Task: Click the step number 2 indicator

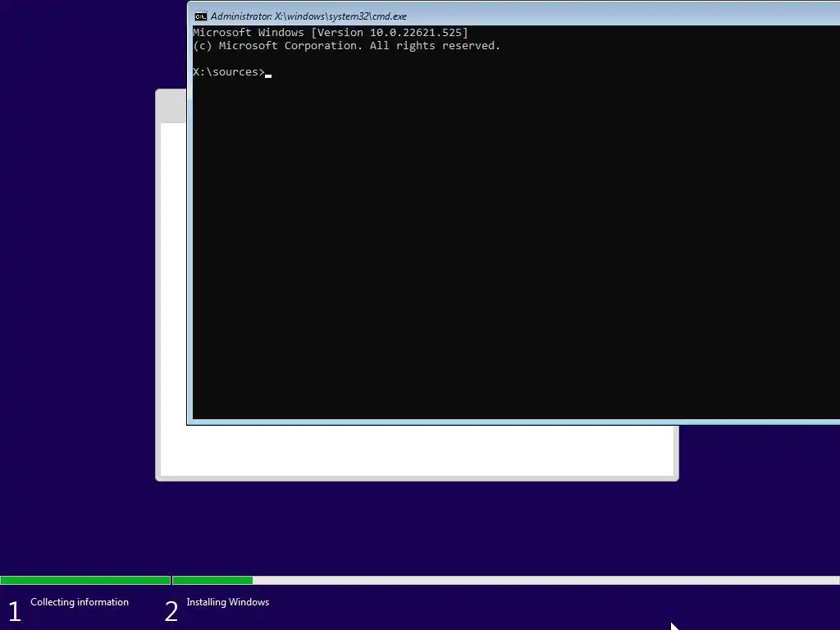Action: coord(171,611)
